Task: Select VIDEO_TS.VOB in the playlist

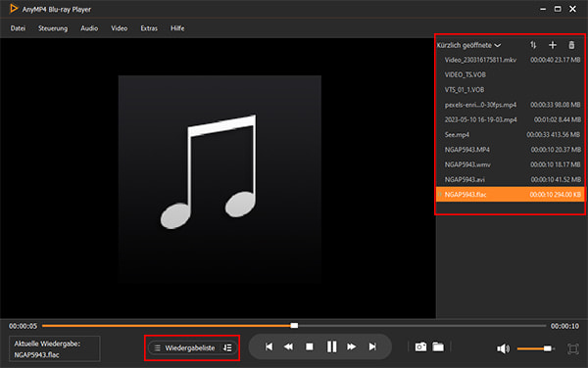Action: point(510,75)
